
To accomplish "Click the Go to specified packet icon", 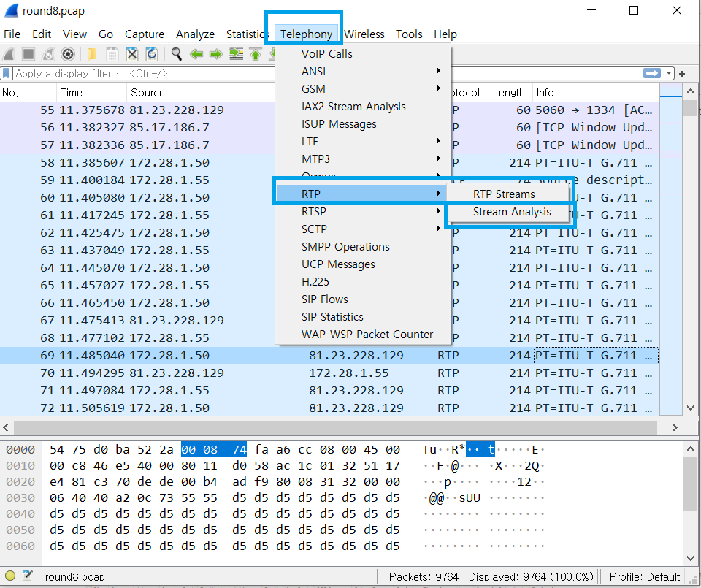I will click(x=236, y=54).
